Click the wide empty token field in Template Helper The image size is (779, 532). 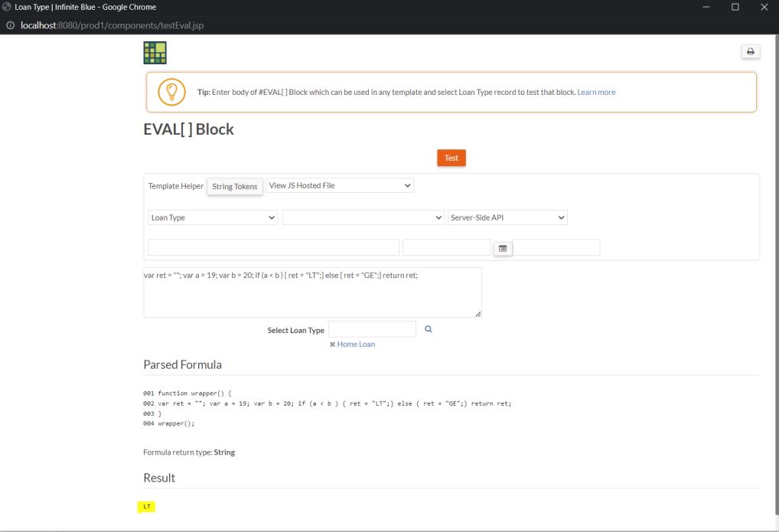coord(273,247)
